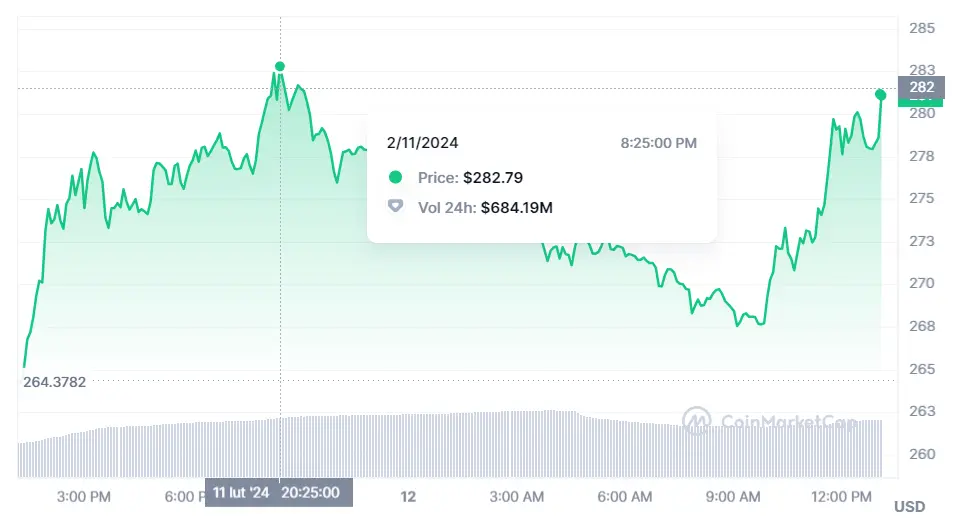The height and width of the screenshot is (531, 956).
Task: Click the Vol 24h: $684.19M tooltip text
Action: [x=485, y=207]
